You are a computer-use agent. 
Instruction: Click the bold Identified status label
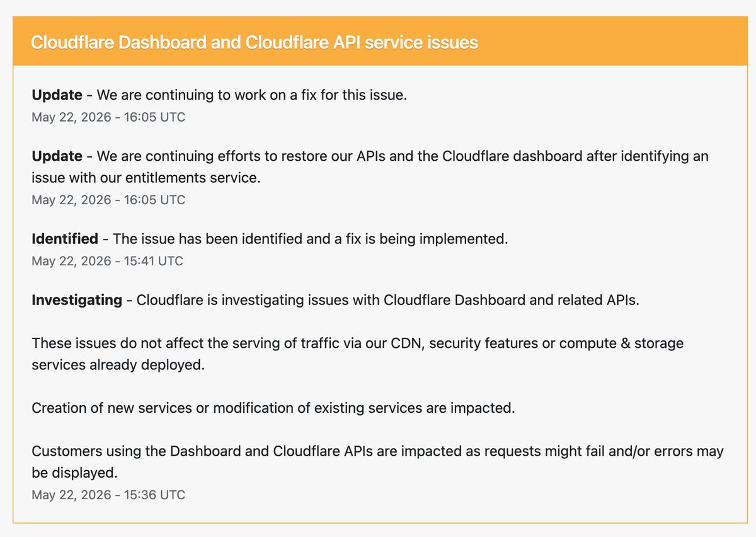(x=65, y=239)
